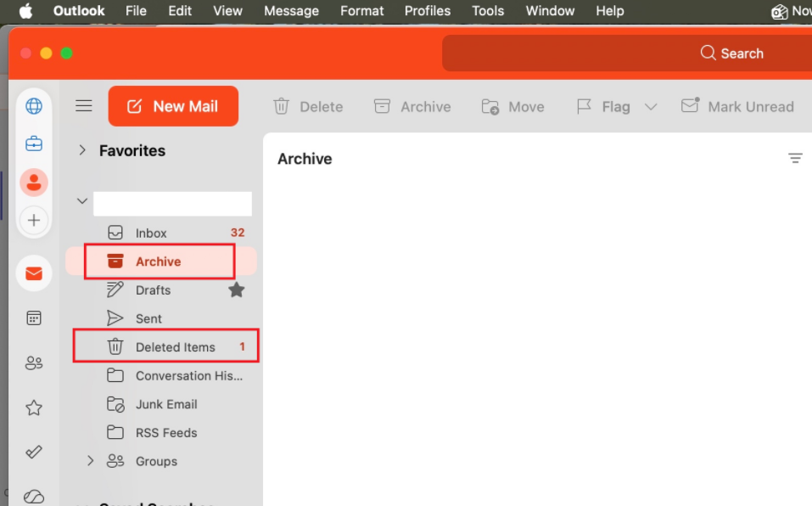The image size is (812, 506).
Task: Open the To Do checkmark icon
Action: [34, 453]
